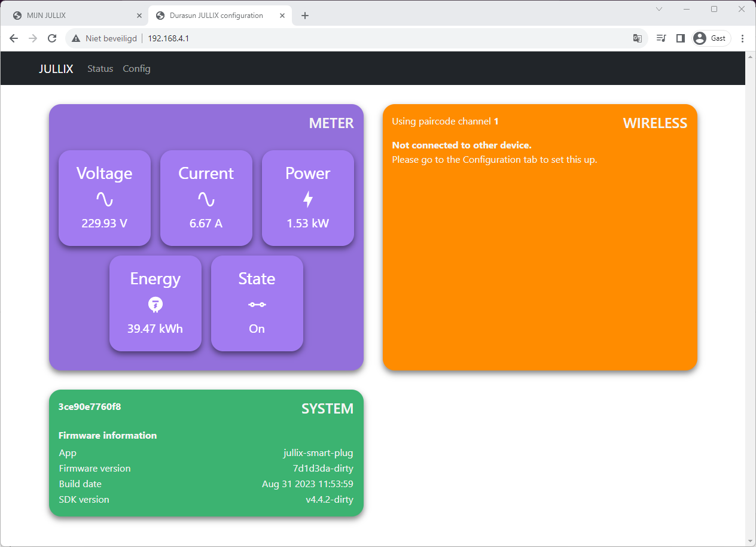The width and height of the screenshot is (756, 547).
Task: Open the Chrome three-dot menu
Action: tap(743, 38)
